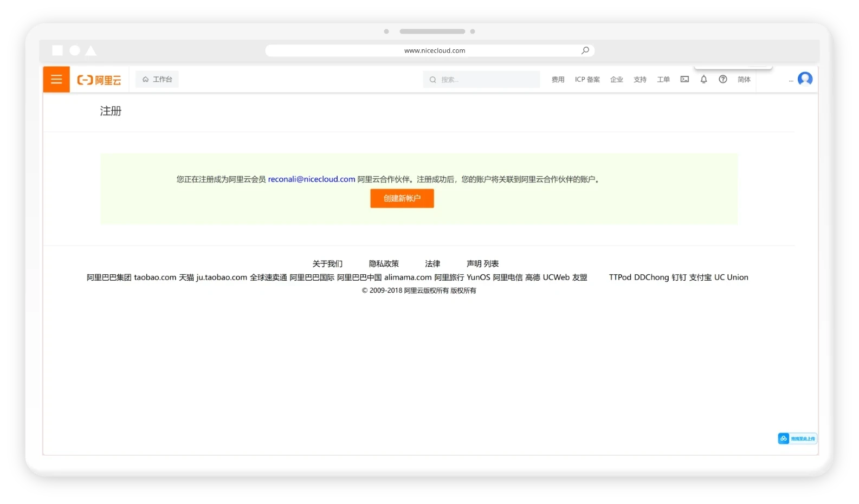
Task: Click the 全球速卖通 footer link
Action: click(x=268, y=277)
